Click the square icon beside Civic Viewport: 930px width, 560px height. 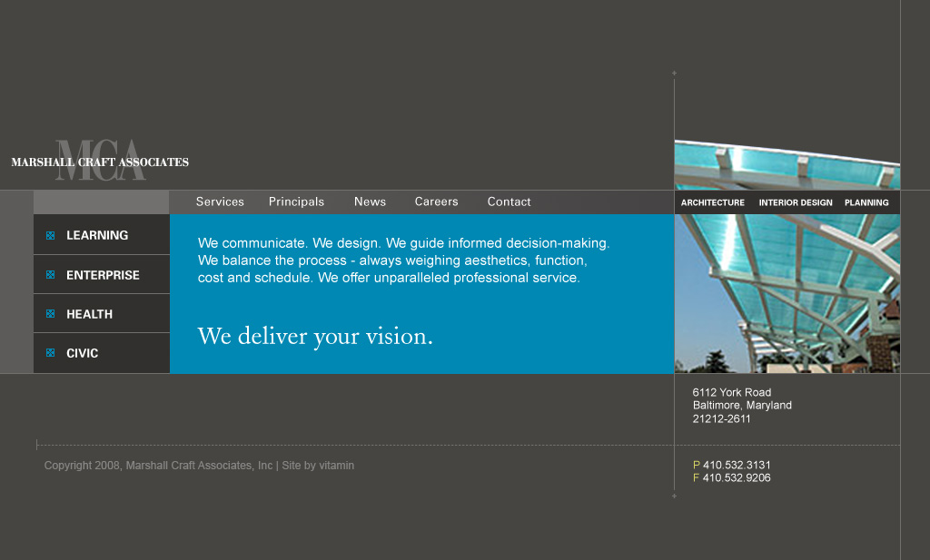pos(51,353)
